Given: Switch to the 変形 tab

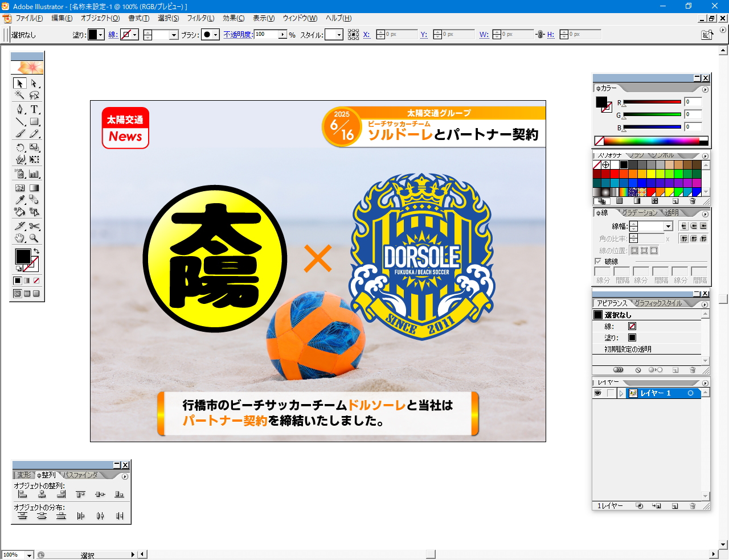Looking at the screenshot, I should pos(24,475).
